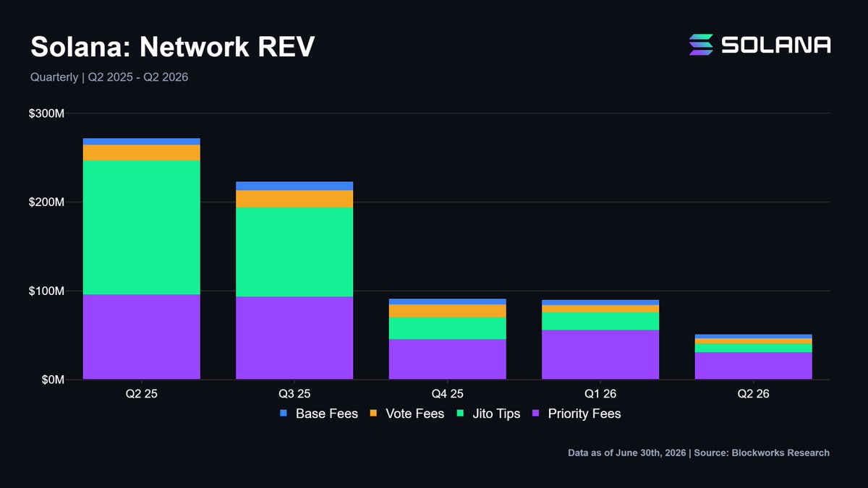Click the Q1 26 Jito Tips green segment
Image resolution: width=868 pixels, height=488 pixels.
[600, 321]
